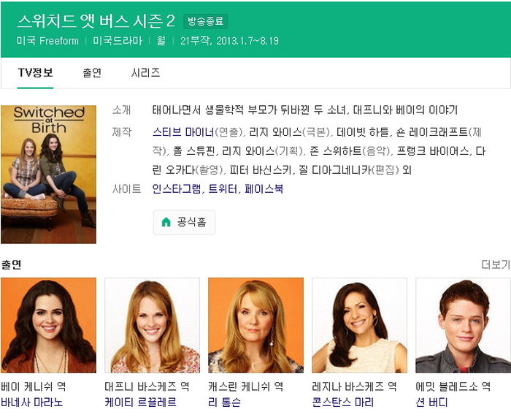Viewport: 511px width, 420px height.
Task: Select the 시리즈 series tab
Action: pyautogui.click(x=145, y=73)
